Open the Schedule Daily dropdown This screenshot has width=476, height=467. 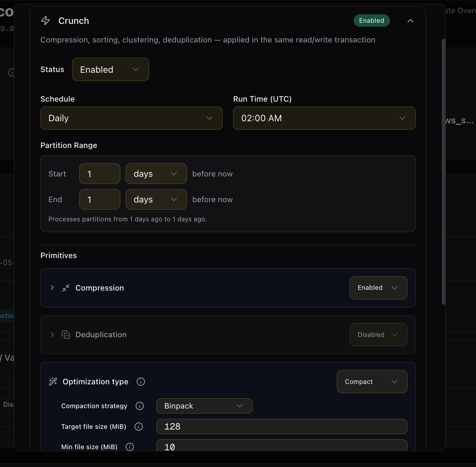tap(131, 118)
